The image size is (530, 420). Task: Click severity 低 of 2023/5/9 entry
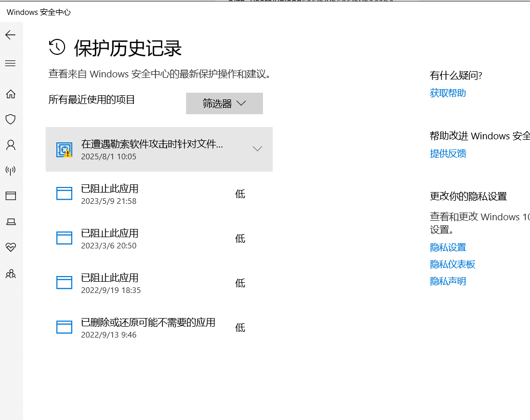click(240, 194)
